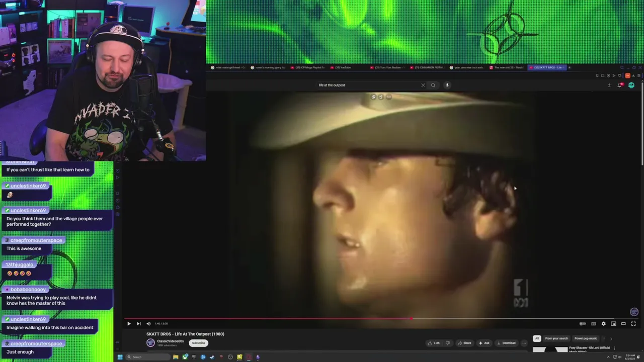Screen dimensions: 644x362
Task: Select the Power pop music chip
Action: point(586,338)
